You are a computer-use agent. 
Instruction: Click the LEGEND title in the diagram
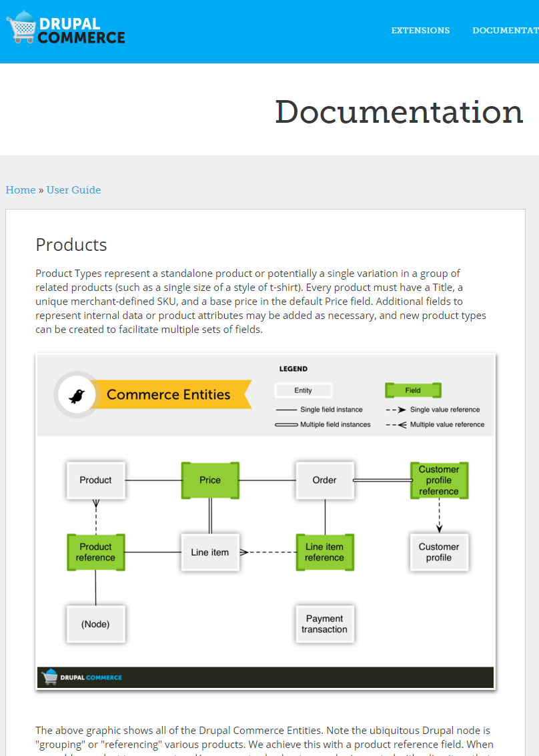(x=294, y=369)
